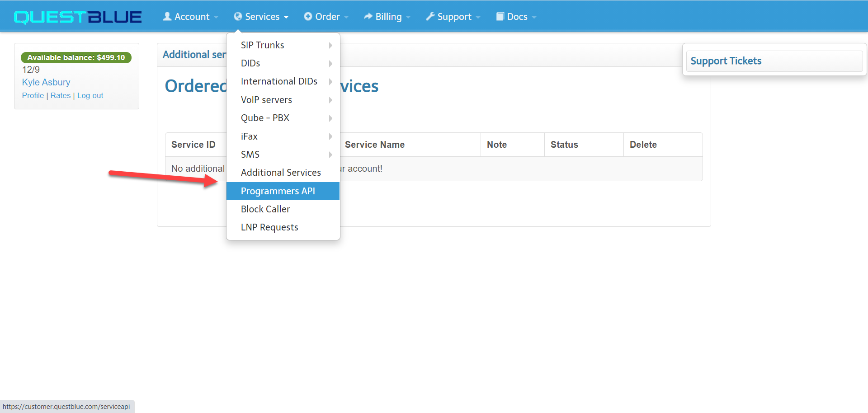Open LNP Requests menu entry
This screenshot has width=868, height=413.
tap(283, 227)
